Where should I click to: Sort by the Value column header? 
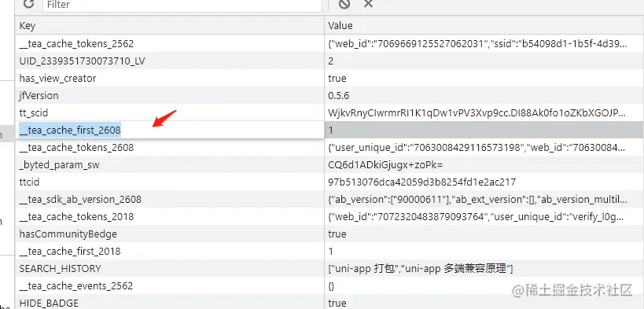[484, 25]
